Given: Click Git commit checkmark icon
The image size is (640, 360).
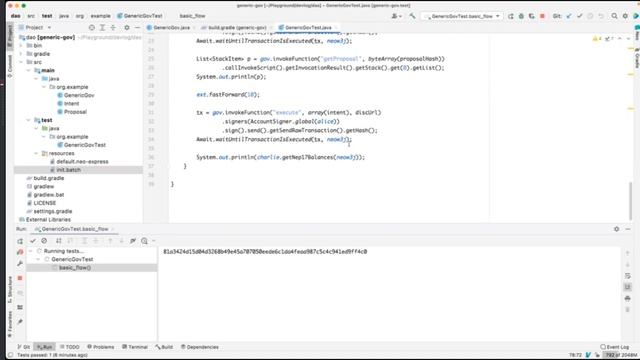Looking at the screenshot, I should point(580,16).
